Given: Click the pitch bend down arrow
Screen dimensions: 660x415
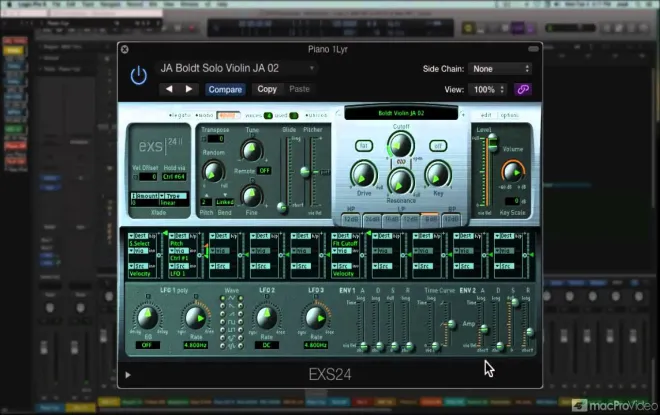Looking at the screenshot, I should 225,195.
